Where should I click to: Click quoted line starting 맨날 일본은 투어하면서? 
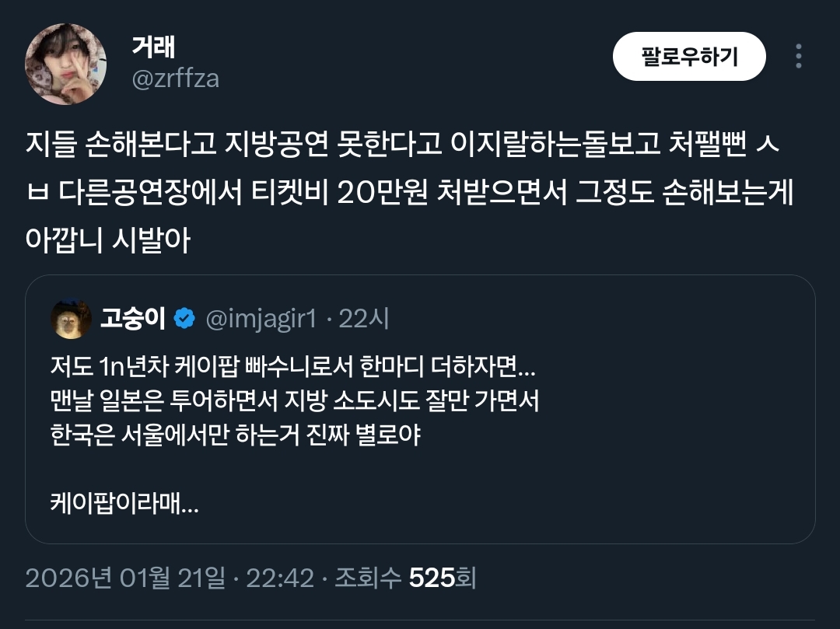295,400
